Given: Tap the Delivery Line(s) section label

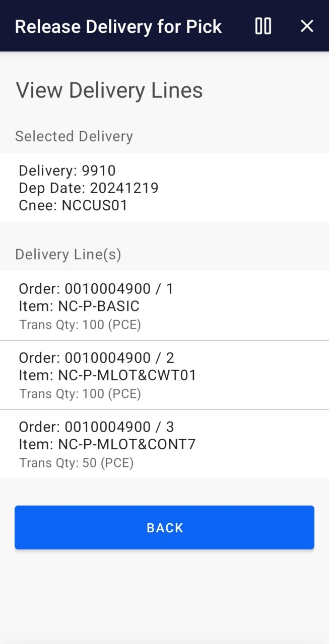Looking at the screenshot, I should point(68,255).
